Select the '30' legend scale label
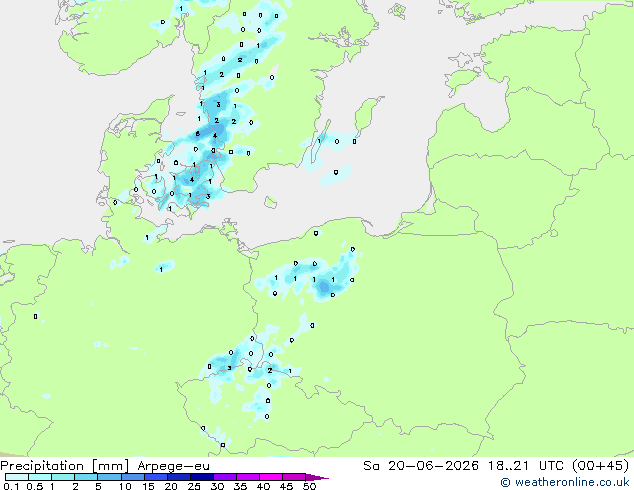This screenshot has width=634, height=490. tap(217, 486)
